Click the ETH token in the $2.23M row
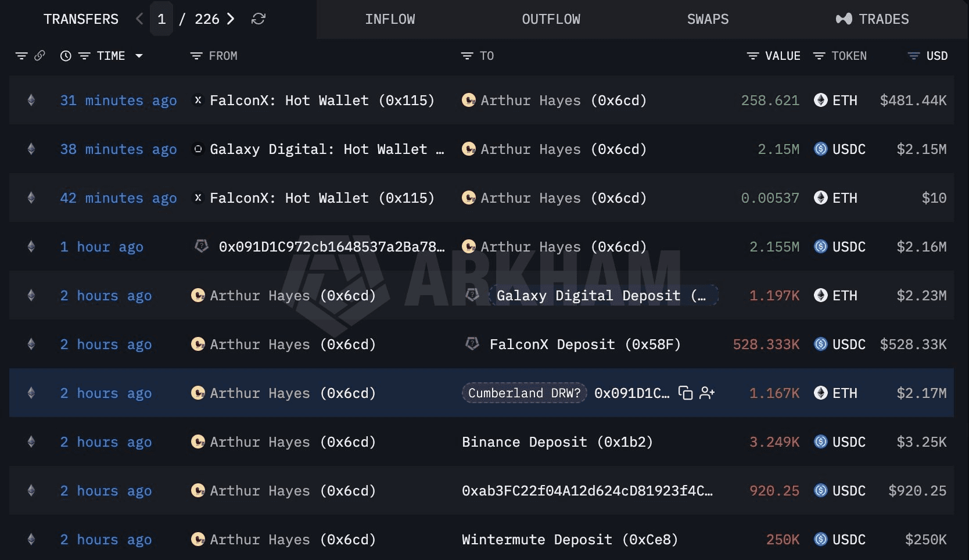969x560 pixels. [x=835, y=296]
